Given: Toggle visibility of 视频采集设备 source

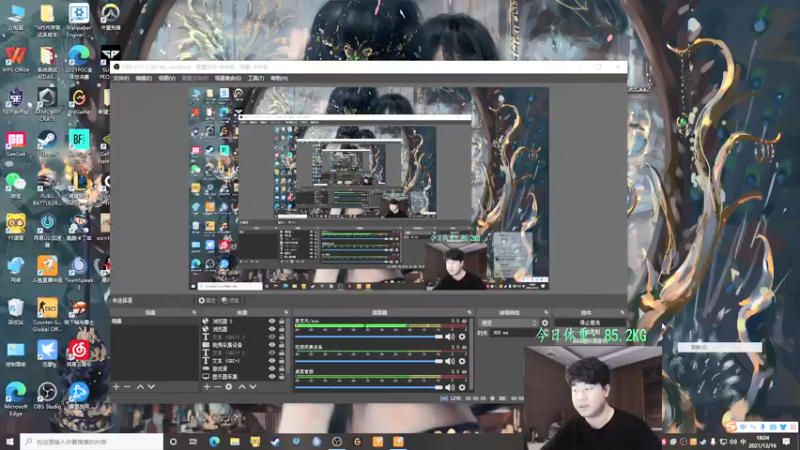Looking at the screenshot, I should [x=272, y=345].
